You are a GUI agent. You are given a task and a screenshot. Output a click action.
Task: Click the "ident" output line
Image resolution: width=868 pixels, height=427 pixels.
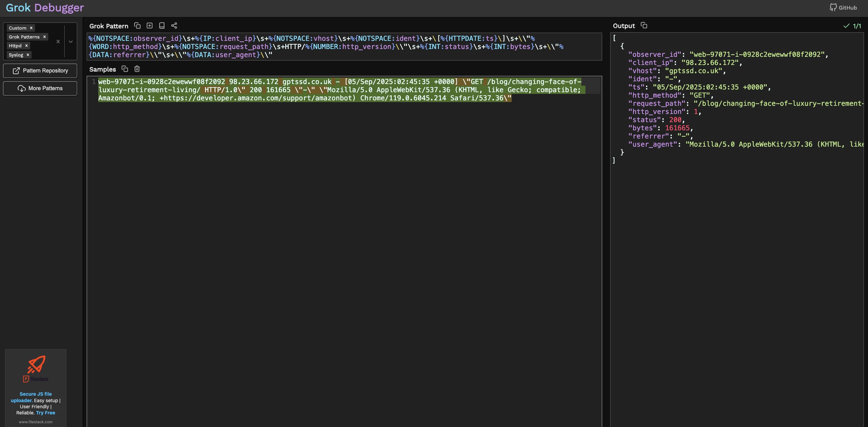point(654,79)
